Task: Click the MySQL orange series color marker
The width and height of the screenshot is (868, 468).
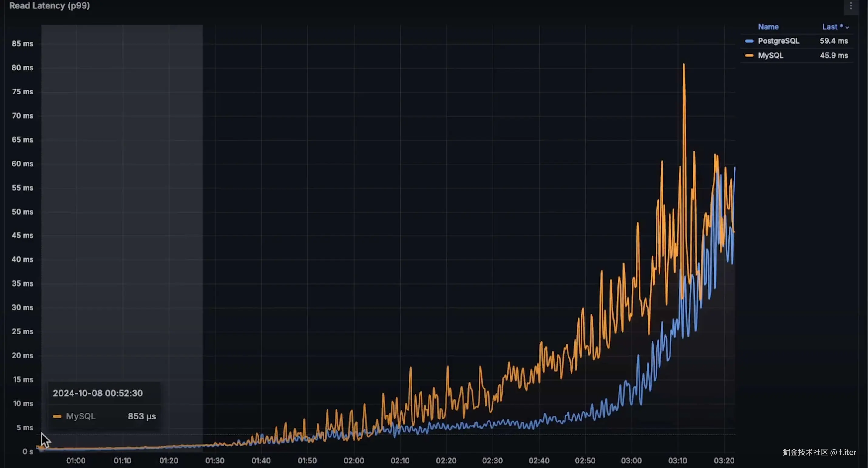Action: 749,56
